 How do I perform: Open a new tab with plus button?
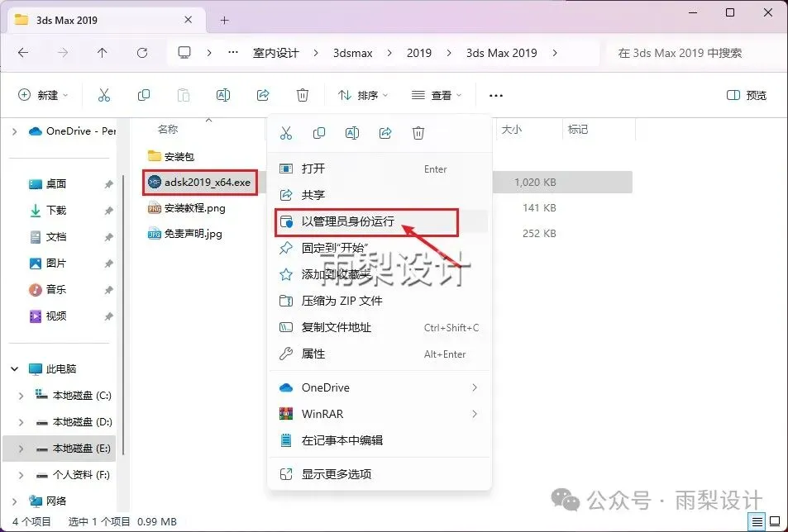(225, 20)
